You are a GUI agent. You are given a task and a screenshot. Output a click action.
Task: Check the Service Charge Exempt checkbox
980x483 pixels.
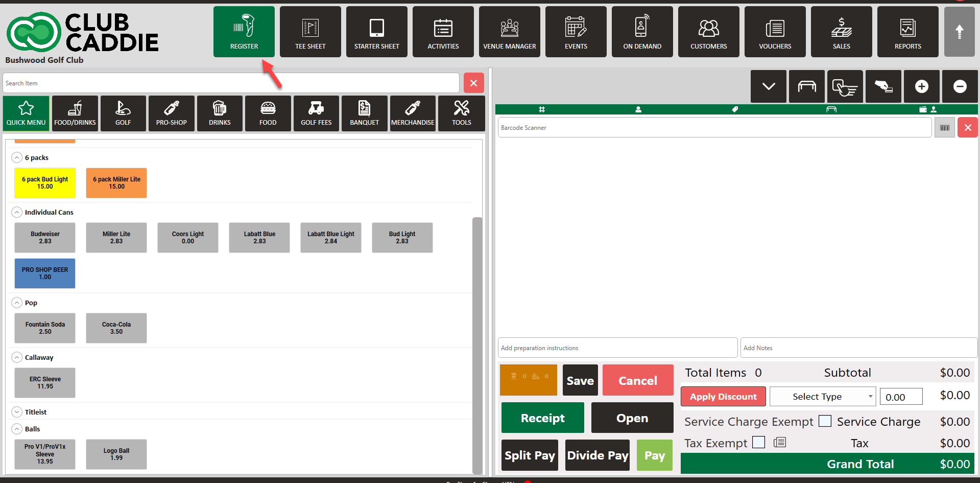point(825,421)
